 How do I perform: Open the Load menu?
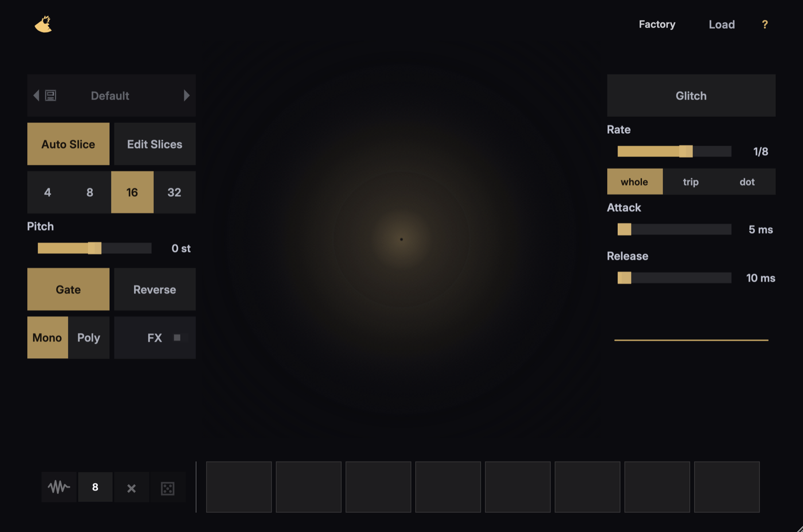click(x=721, y=24)
